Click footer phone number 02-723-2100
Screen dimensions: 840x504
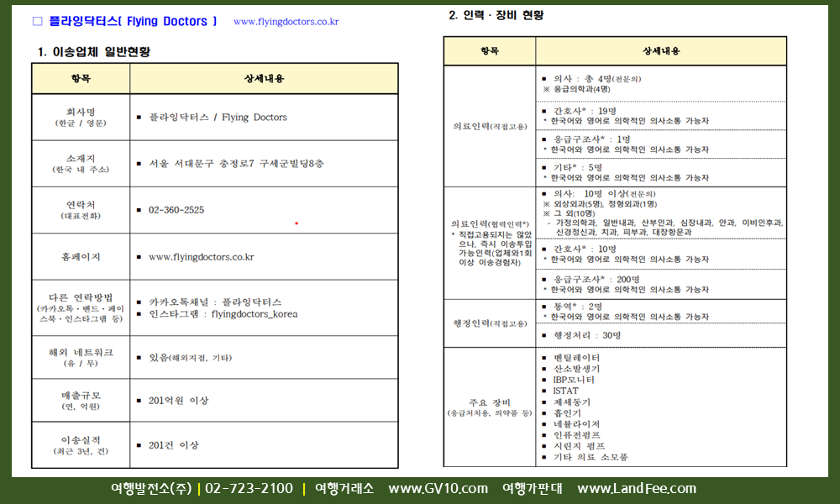tap(249, 489)
